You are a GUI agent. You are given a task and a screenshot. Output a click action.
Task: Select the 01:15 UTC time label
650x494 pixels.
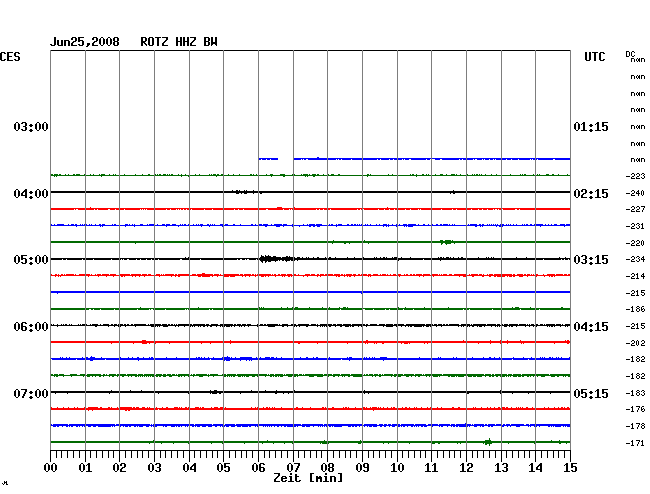coord(591,126)
